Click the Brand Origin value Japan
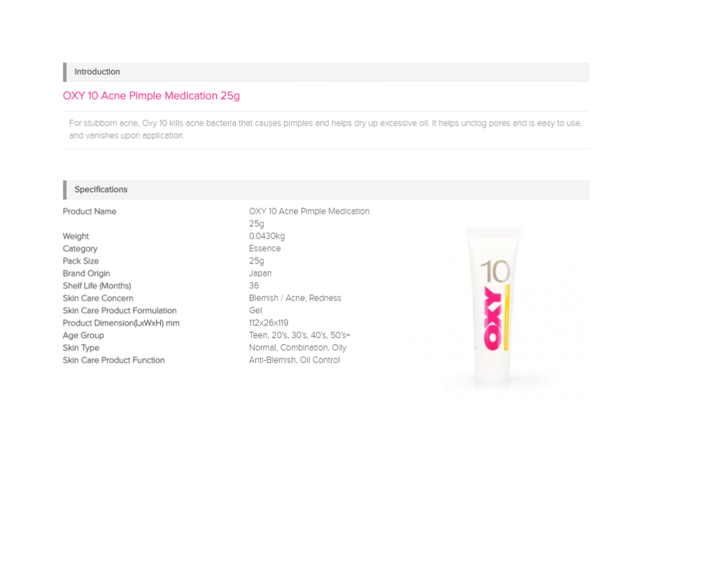Image resolution: width=728 pixels, height=562 pixels. (260, 273)
